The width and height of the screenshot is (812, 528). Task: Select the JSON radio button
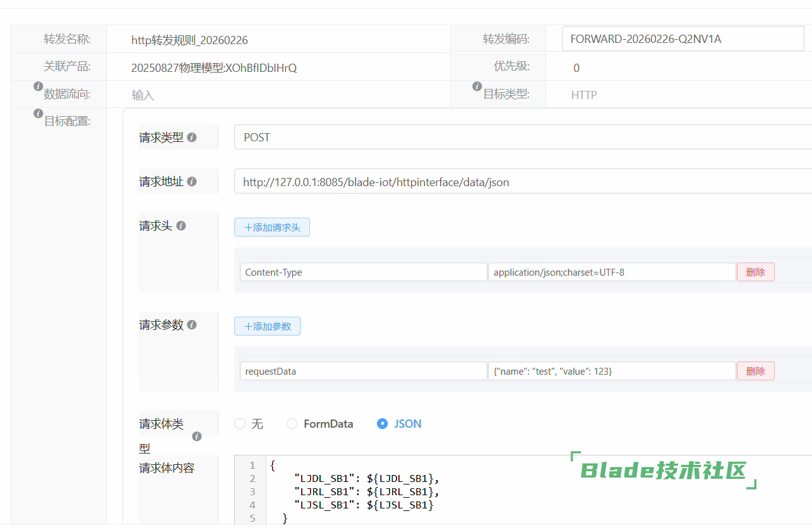coord(382,424)
